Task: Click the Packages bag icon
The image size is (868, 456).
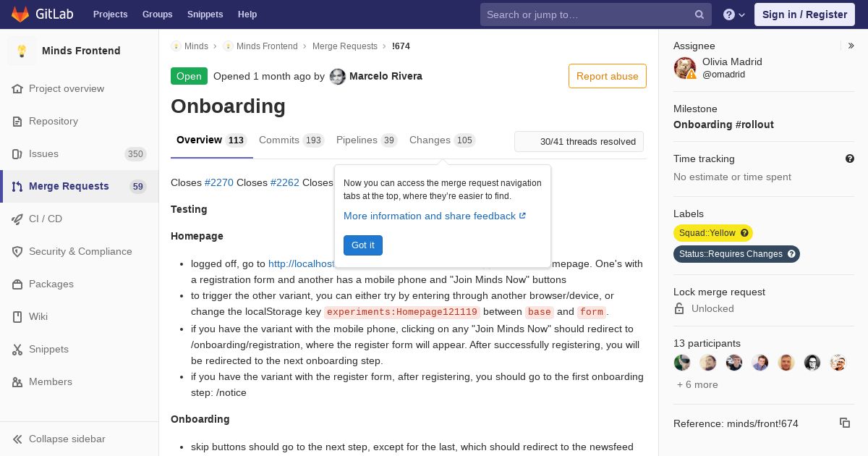Action: click(17, 284)
